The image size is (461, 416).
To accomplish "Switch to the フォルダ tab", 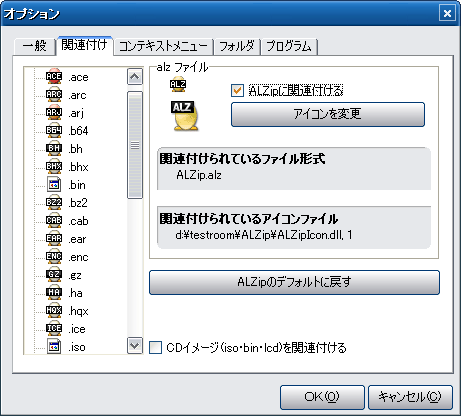I will (x=237, y=46).
